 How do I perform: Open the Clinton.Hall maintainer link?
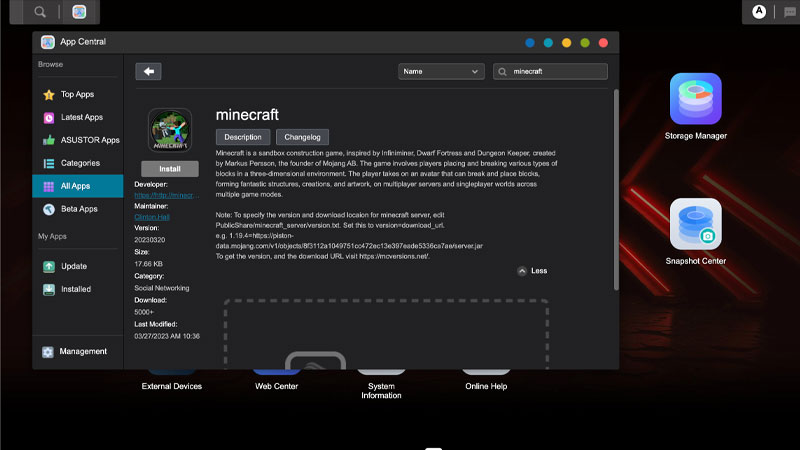tap(155, 216)
